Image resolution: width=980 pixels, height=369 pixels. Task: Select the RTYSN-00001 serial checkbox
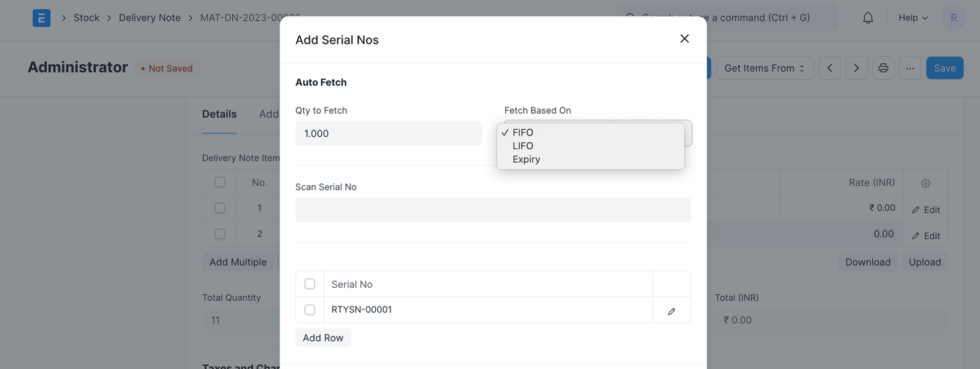309,310
